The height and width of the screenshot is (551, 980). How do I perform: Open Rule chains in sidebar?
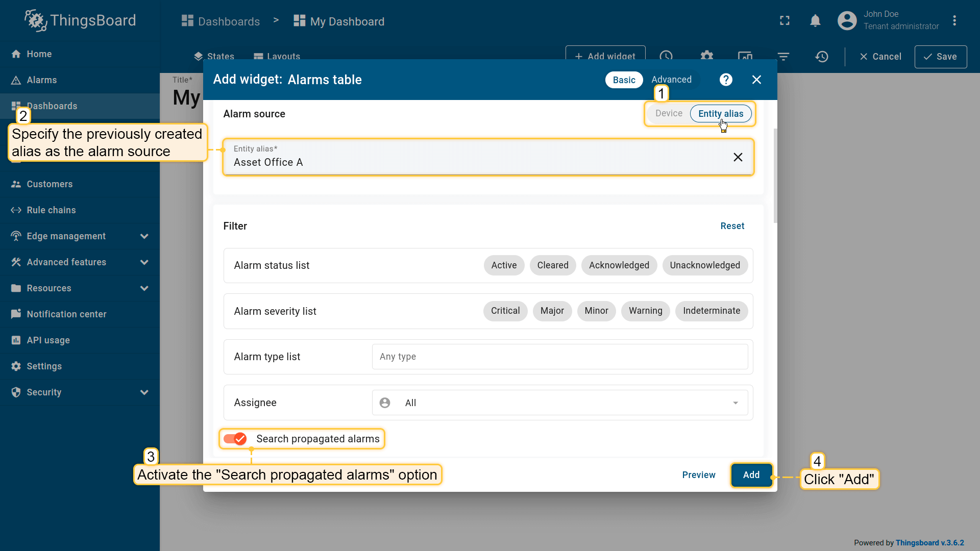pyautogui.click(x=51, y=210)
